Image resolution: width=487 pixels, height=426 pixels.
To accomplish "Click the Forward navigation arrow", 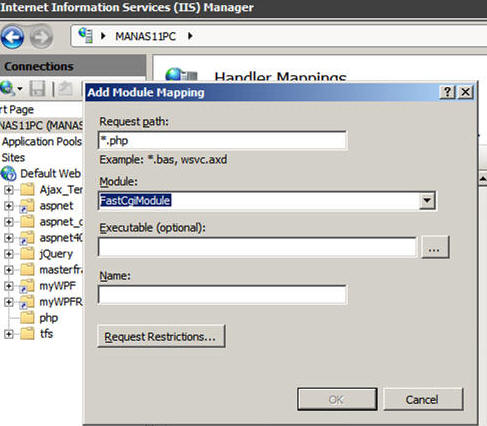I will [41, 37].
